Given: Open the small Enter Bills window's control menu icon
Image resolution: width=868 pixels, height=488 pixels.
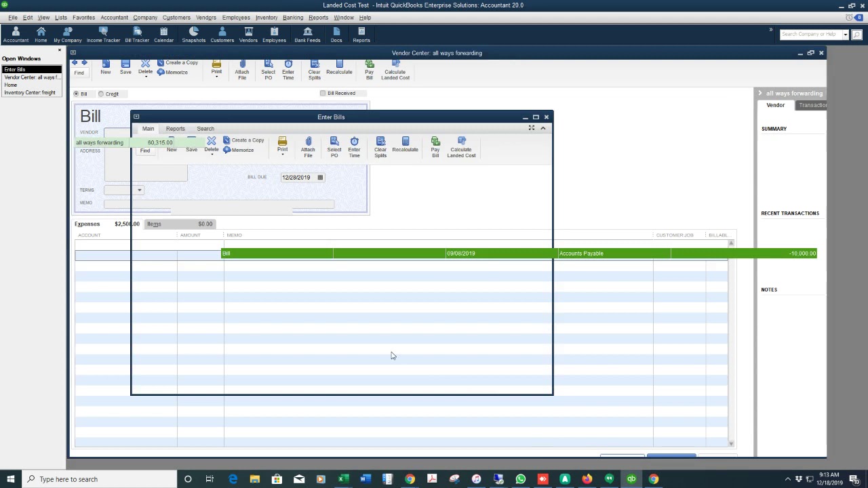Looking at the screenshot, I should click(x=136, y=117).
